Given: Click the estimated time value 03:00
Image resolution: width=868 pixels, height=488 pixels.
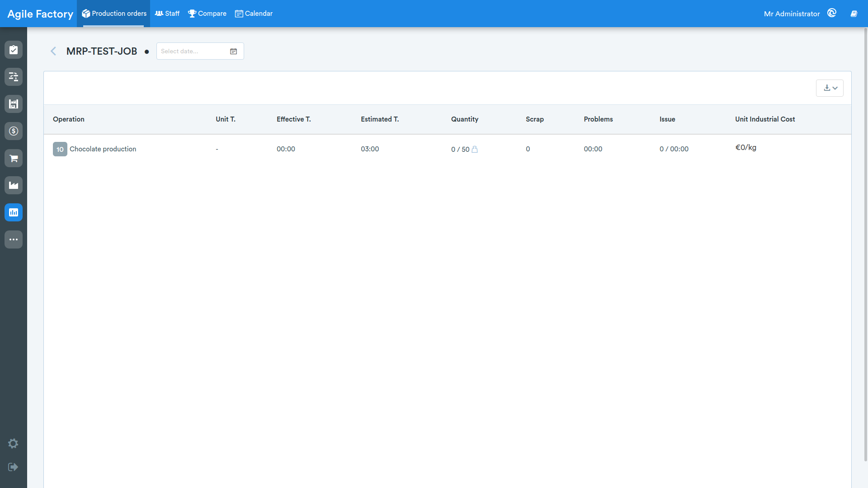Looking at the screenshot, I should pos(370,149).
